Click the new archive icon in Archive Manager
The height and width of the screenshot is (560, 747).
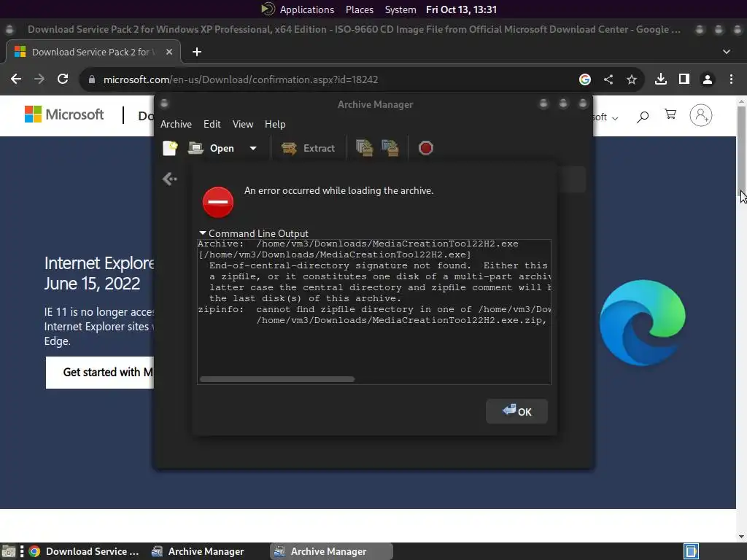[x=170, y=148]
